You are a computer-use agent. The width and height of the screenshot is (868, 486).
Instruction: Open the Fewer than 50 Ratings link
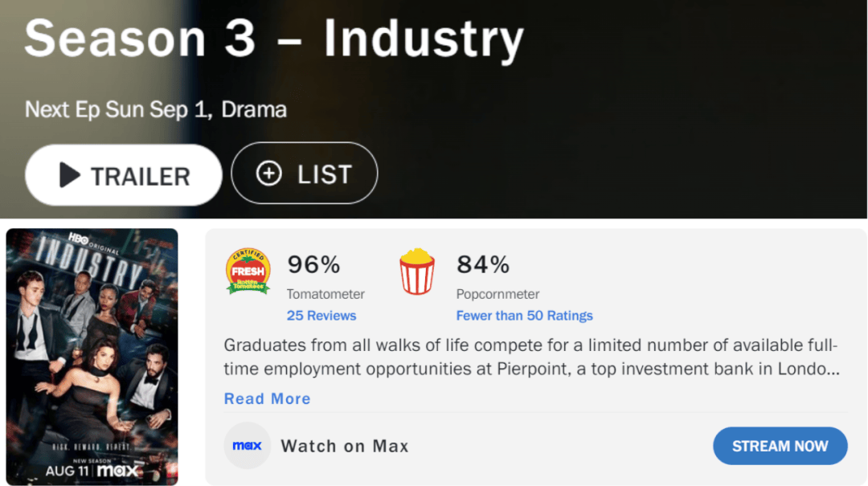(524, 316)
